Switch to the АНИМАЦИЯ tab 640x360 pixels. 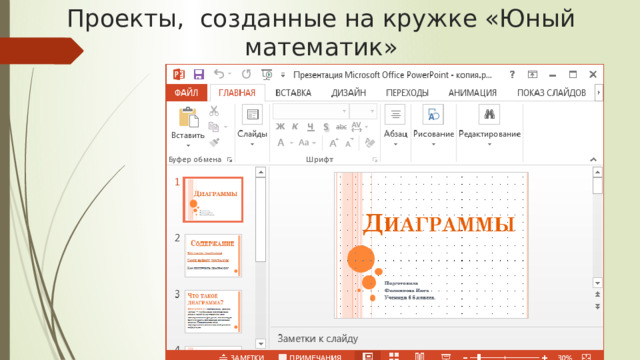pos(473,93)
